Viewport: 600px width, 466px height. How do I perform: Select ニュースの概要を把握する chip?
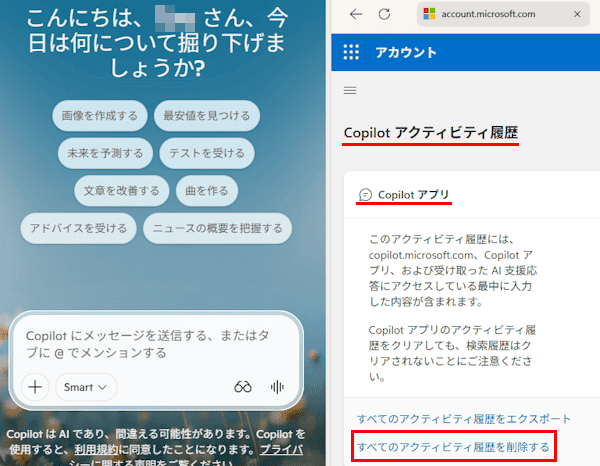pyautogui.click(x=217, y=228)
